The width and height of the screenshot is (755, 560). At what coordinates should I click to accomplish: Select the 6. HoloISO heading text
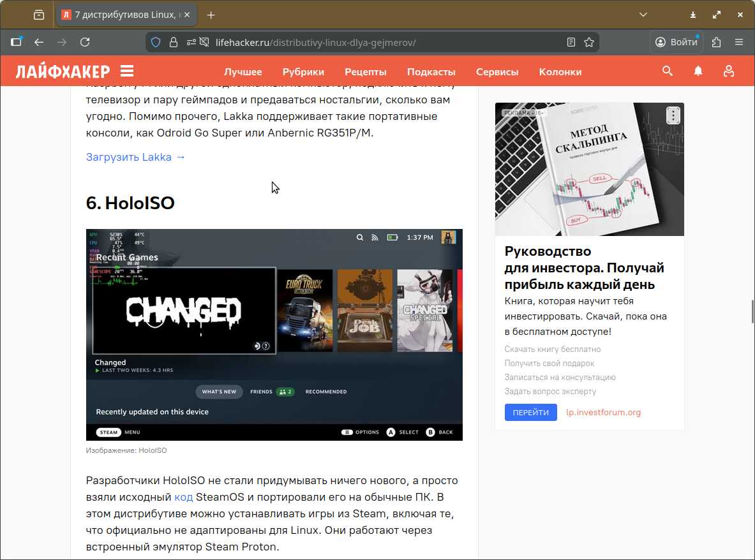[x=130, y=203]
